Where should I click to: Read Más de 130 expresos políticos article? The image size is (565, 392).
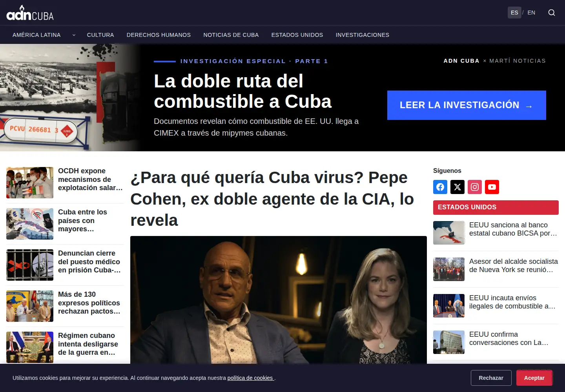pos(89,303)
